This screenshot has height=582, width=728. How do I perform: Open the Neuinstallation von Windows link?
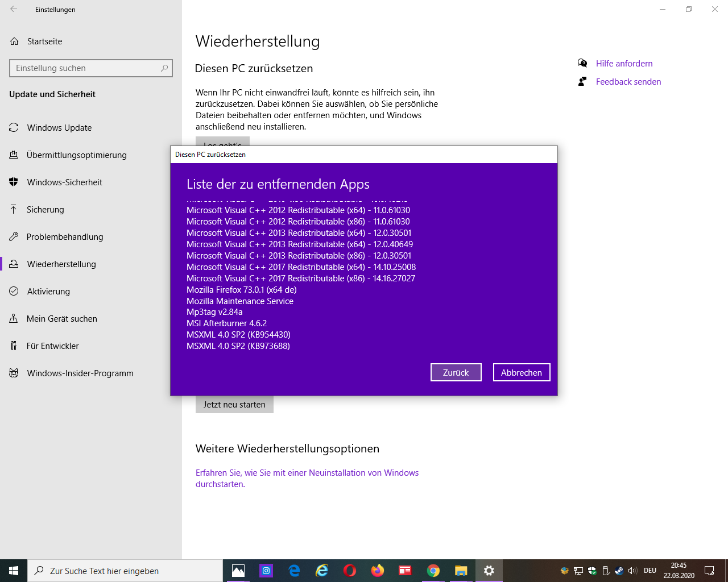click(x=307, y=479)
